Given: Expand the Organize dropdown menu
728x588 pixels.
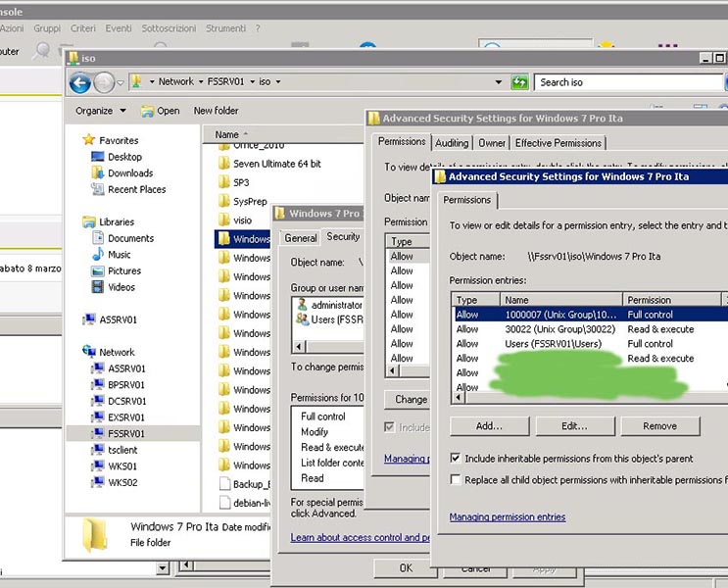Looking at the screenshot, I should [x=101, y=111].
